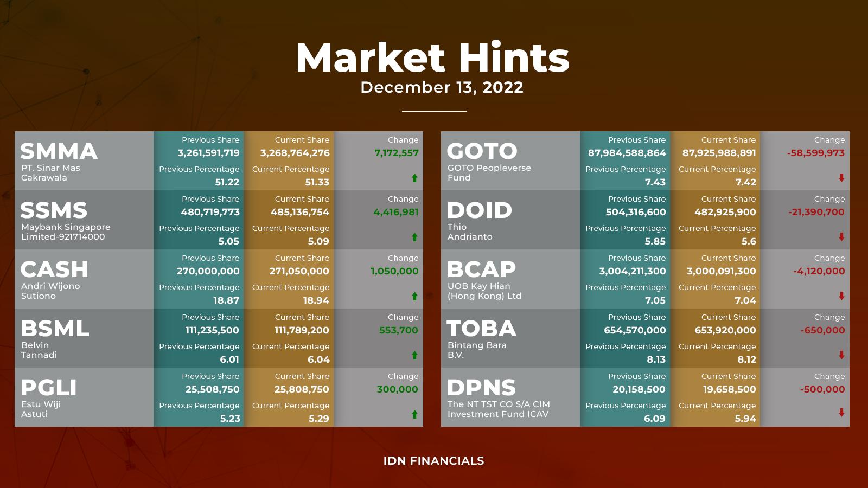The width and height of the screenshot is (868, 488).
Task: Click the green up arrow in SMMA row
Action: (414, 178)
